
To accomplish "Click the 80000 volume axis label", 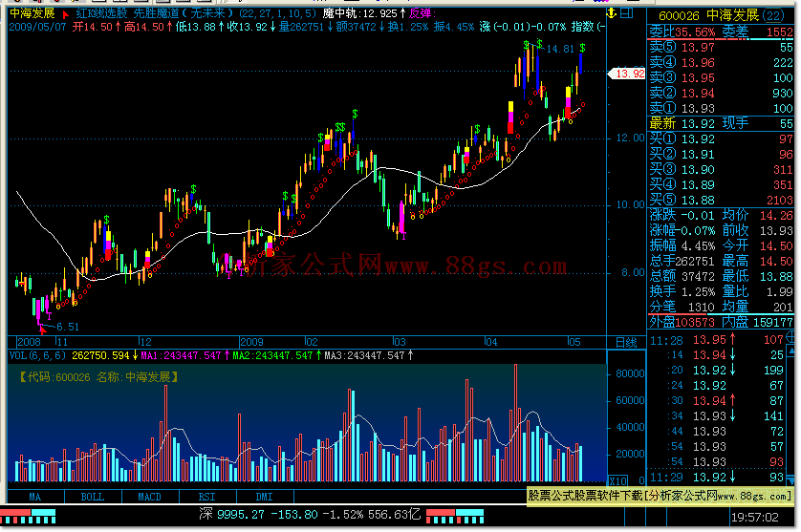I will [630, 373].
